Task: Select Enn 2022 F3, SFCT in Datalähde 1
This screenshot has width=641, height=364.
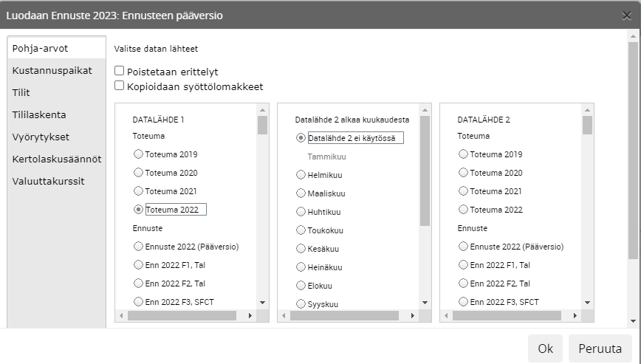Action: pos(138,301)
